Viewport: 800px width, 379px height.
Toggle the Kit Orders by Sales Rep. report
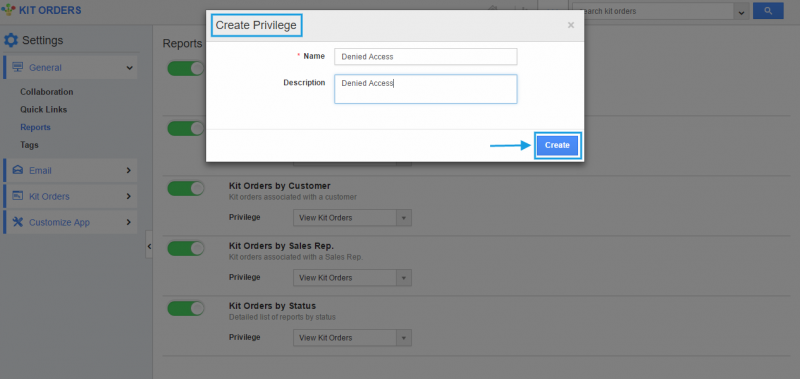[x=186, y=248]
